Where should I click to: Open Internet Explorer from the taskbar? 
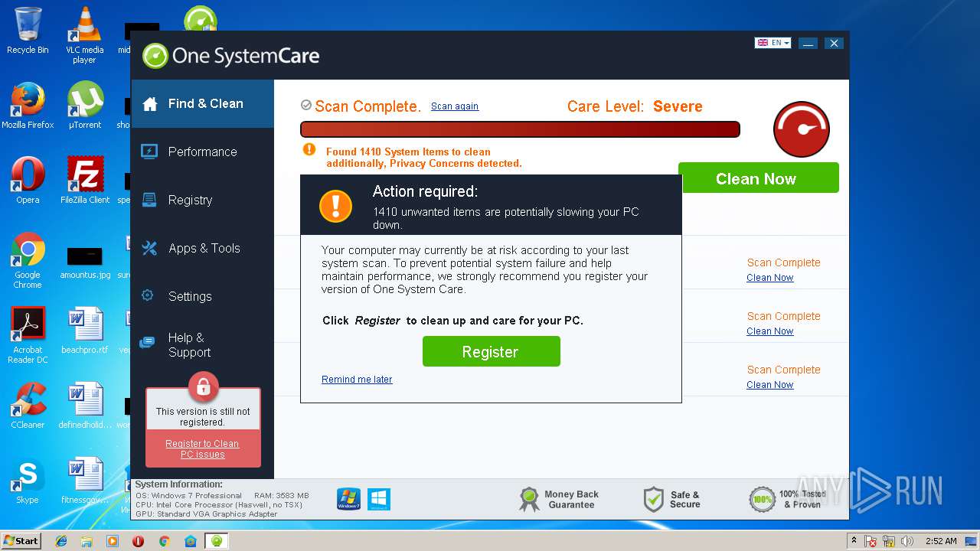tap(61, 541)
